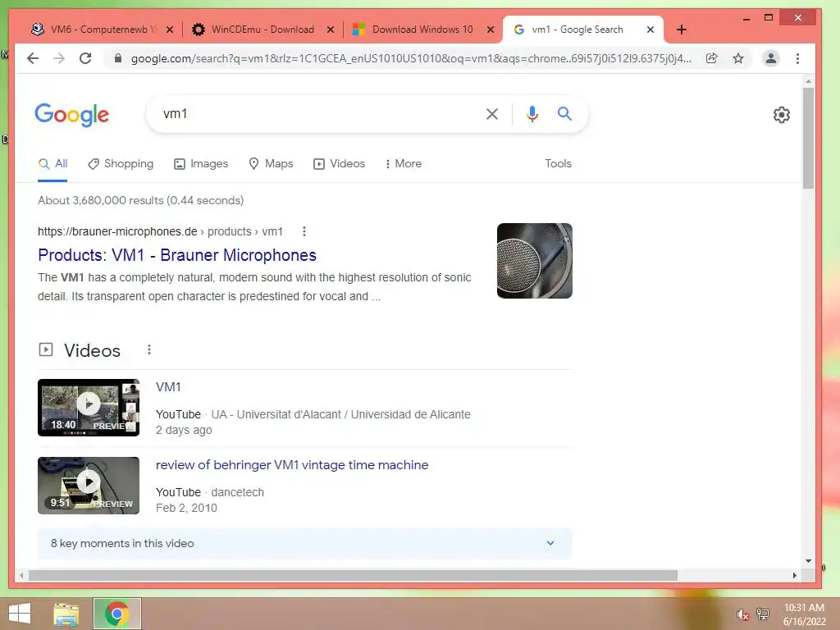
Task: Open review of behringer VM1 vintage link
Action: coord(292,465)
